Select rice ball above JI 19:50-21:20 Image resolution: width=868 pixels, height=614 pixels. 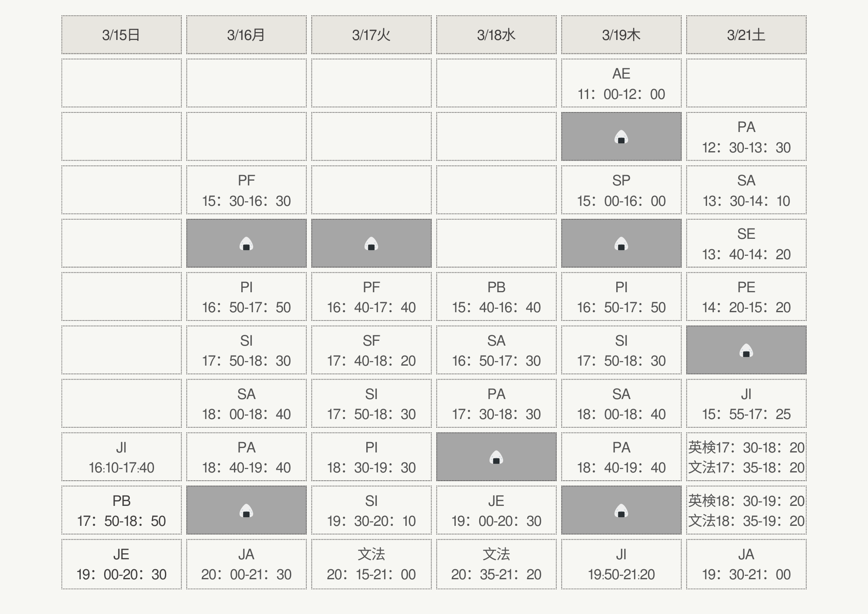pos(621,511)
